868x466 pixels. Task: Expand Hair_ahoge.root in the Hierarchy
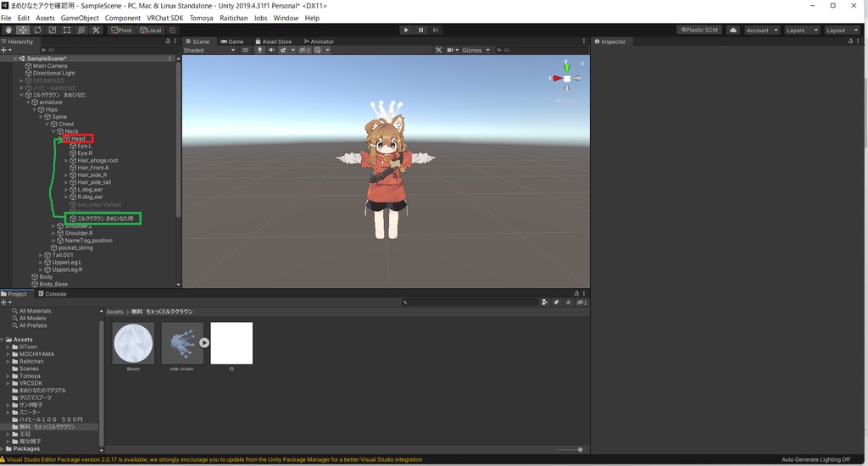pos(66,160)
